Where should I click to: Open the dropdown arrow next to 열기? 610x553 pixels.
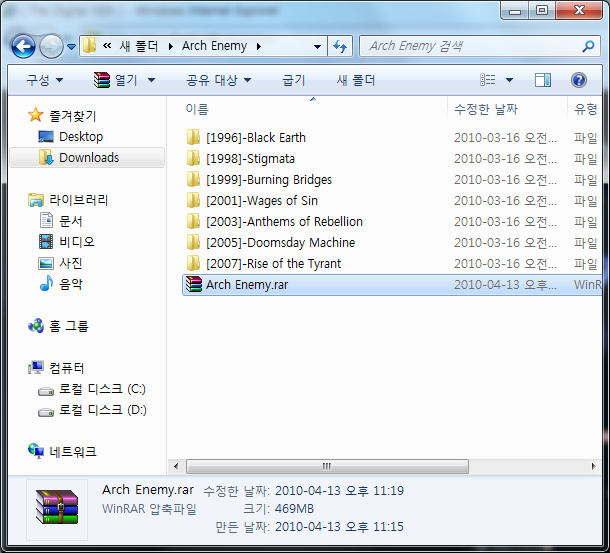click(151, 81)
